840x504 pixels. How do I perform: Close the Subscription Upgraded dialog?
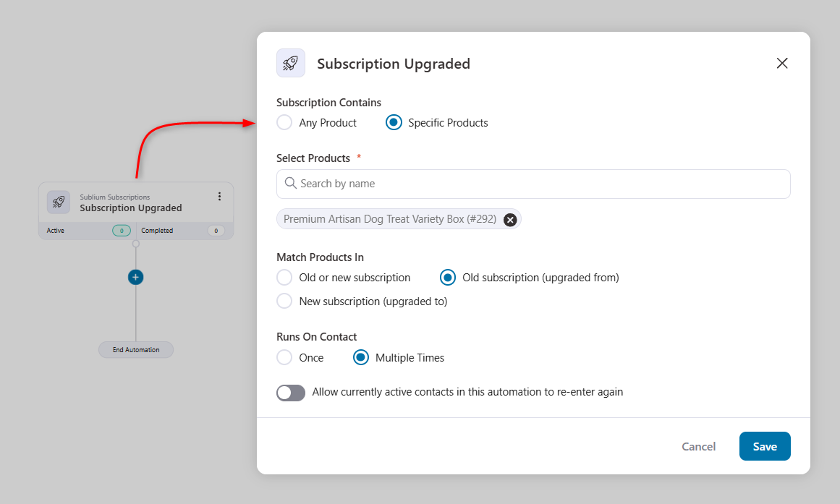pyautogui.click(x=781, y=63)
